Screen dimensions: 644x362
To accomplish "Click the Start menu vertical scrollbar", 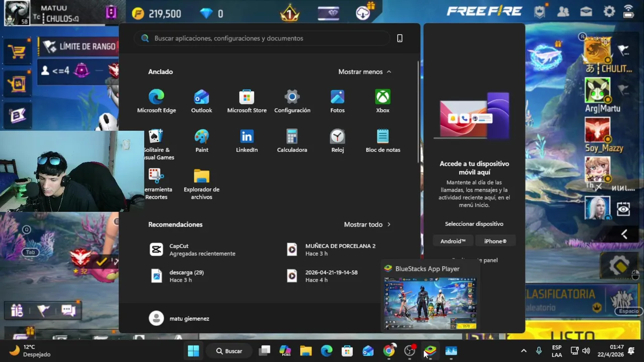I will pyautogui.click(x=418, y=112).
